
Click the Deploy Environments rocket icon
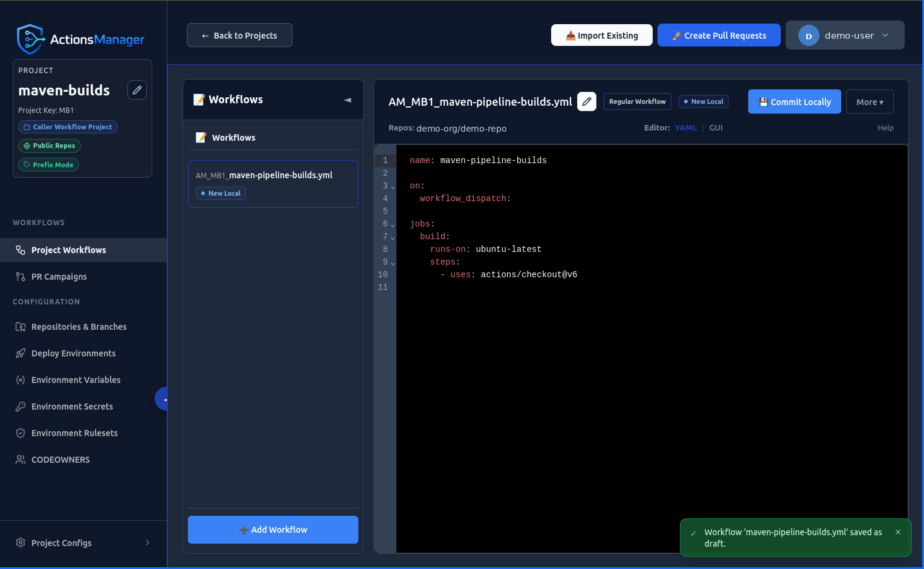click(21, 353)
